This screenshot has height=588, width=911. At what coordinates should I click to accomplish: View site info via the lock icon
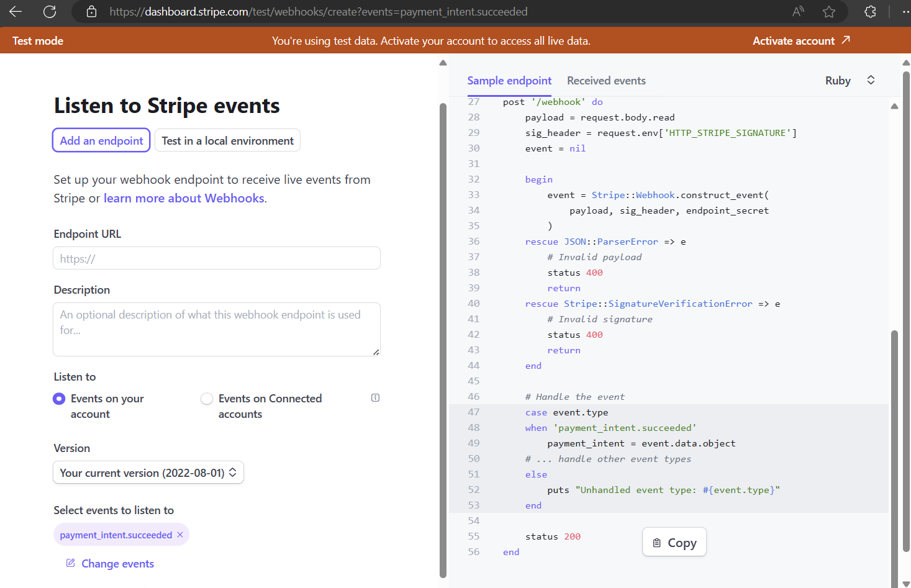[x=91, y=12]
